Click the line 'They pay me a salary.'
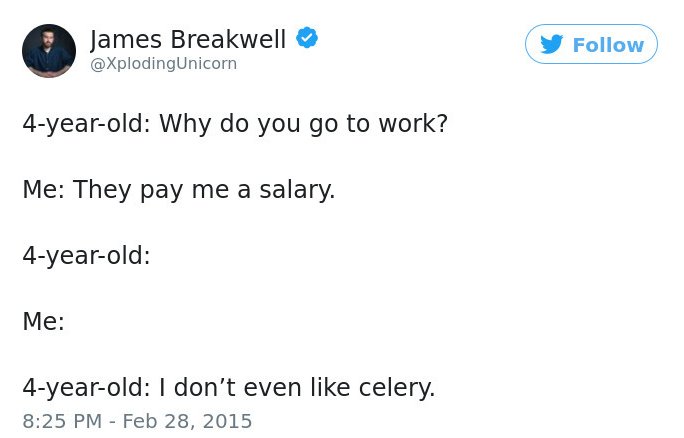This screenshot has height=438, width=684. (204, 190)
